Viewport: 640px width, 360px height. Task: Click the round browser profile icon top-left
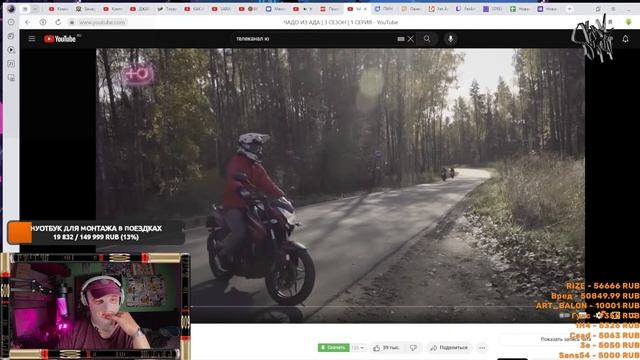pos(11,8)
